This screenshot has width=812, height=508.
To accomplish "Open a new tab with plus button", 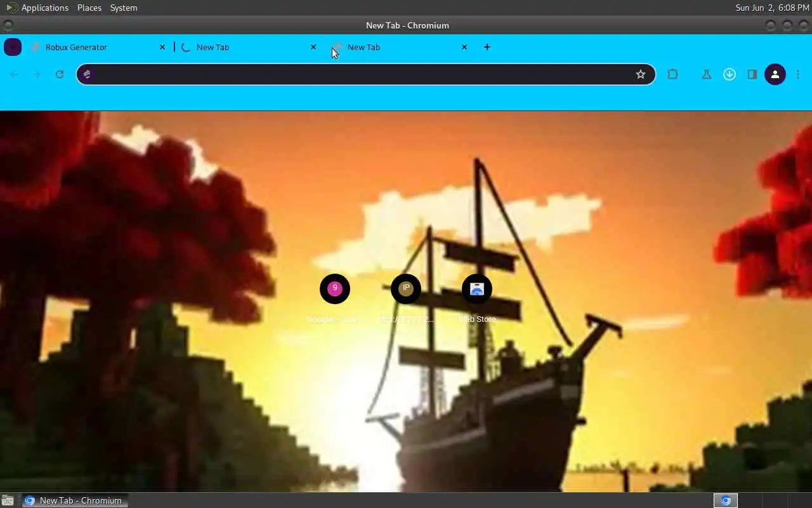I will click(487, 47).
